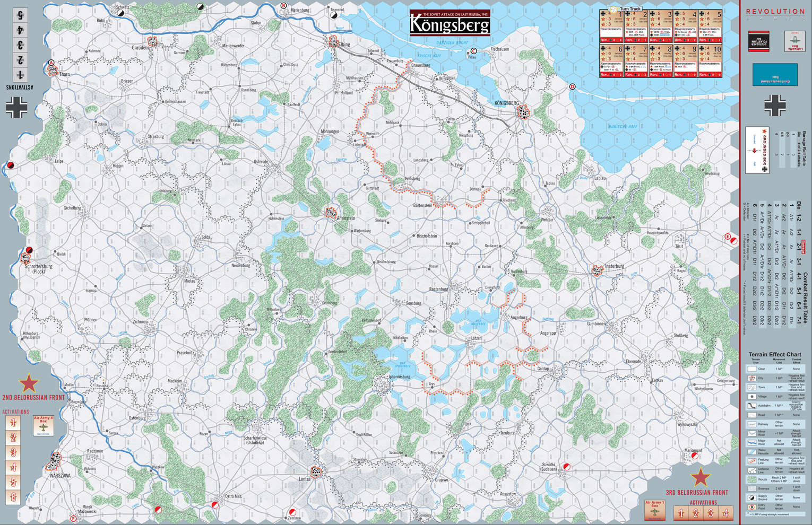Select turn 10 box on the Turn Track
Screen dimensions: 812x525
pos(710,61)
